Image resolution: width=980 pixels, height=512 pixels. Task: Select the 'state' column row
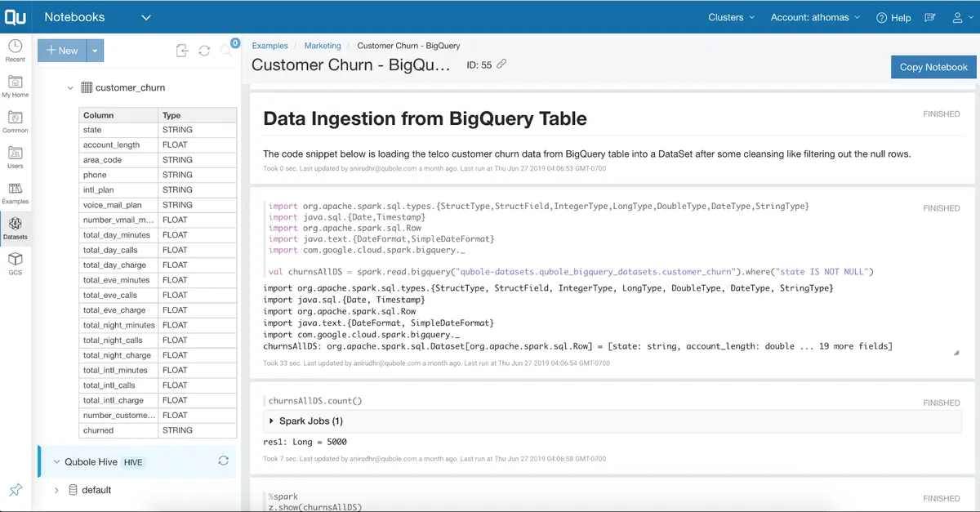[x=158, y=130]
